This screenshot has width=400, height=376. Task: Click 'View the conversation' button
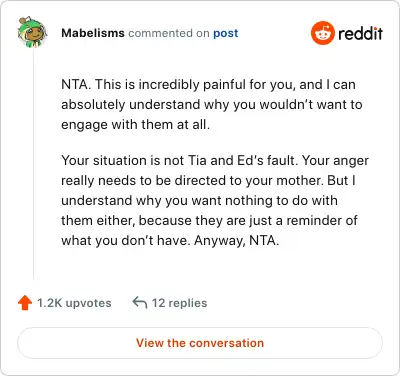click(200, 343)
